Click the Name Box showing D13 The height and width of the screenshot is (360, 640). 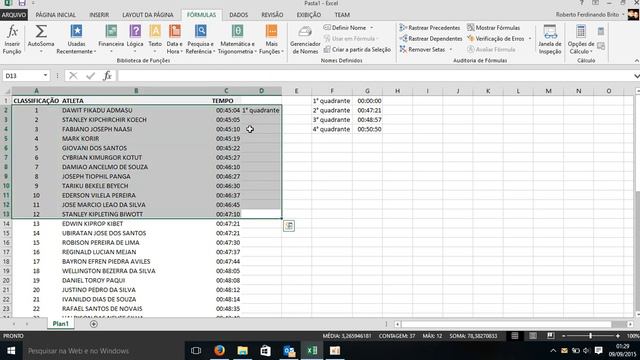coord(22,76)
